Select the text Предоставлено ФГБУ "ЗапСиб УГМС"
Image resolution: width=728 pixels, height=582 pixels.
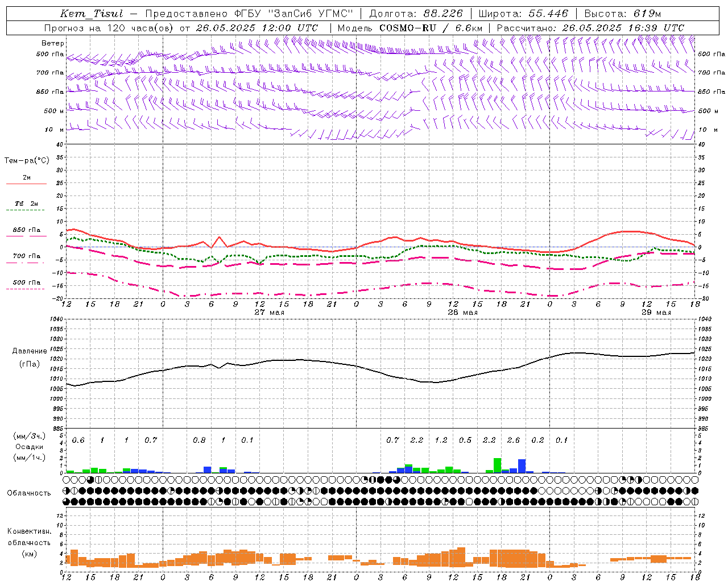pos(249,14)
